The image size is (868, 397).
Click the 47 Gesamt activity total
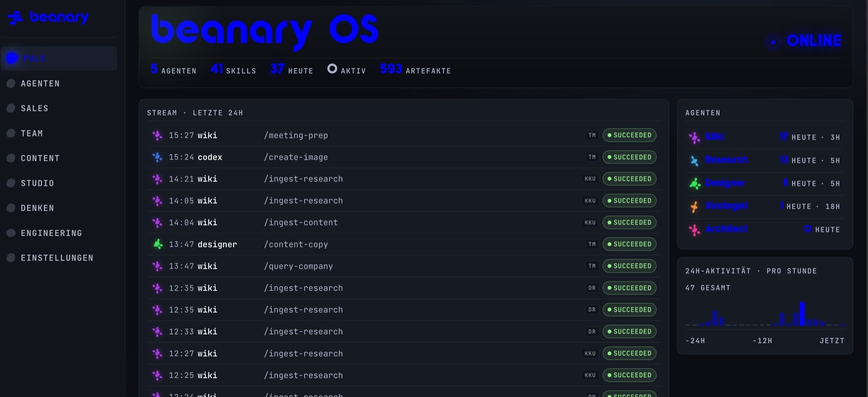[708, 288]
